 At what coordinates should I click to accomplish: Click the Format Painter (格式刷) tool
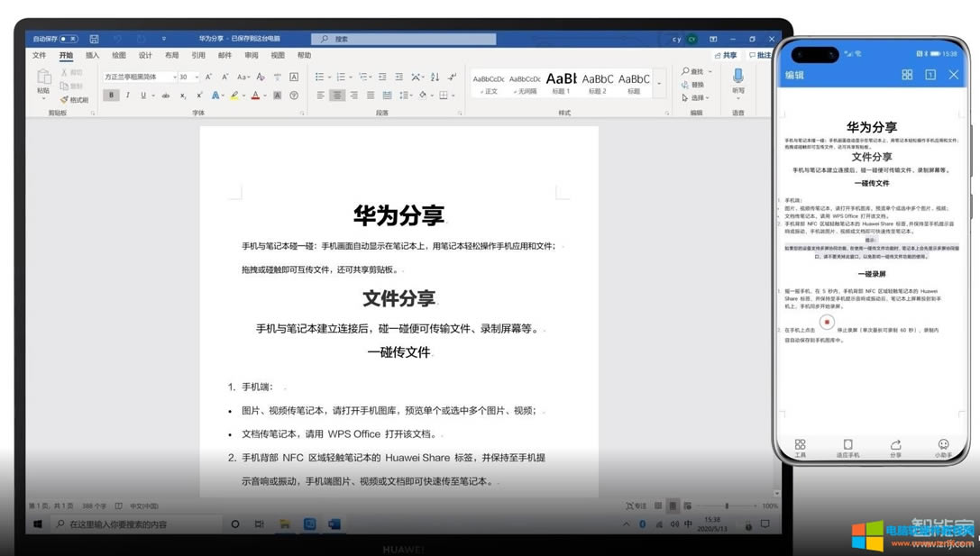74,100
